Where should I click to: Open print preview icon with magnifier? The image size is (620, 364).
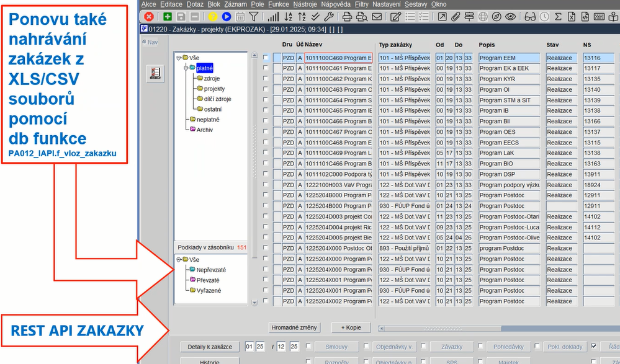361,17
